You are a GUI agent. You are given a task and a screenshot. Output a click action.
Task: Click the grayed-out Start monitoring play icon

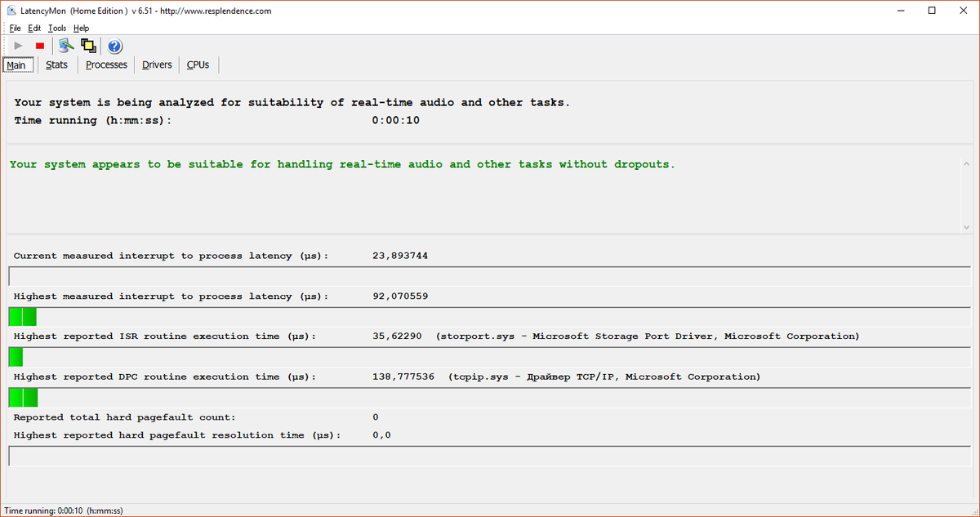pyautogui.click(x=18, y=46)
